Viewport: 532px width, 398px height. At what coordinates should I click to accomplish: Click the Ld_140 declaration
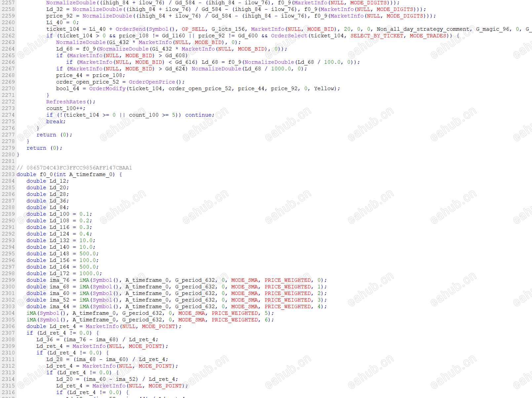coord(61,247)
